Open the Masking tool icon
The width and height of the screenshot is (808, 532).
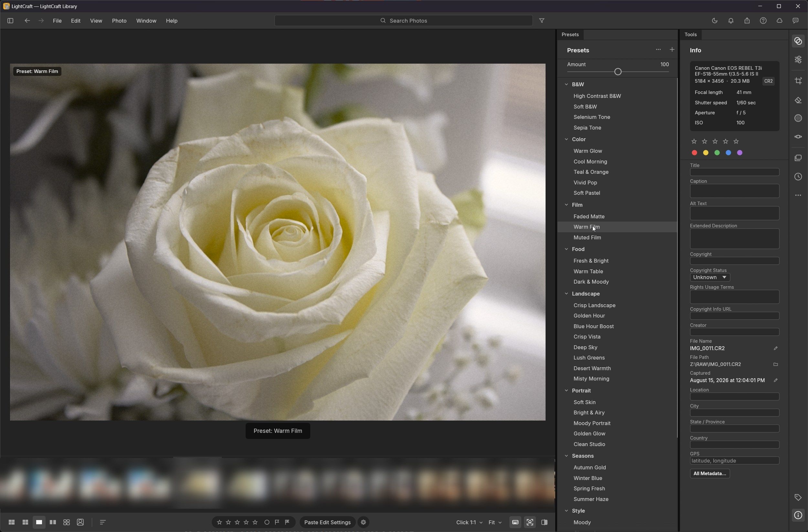tap(798, 118)
